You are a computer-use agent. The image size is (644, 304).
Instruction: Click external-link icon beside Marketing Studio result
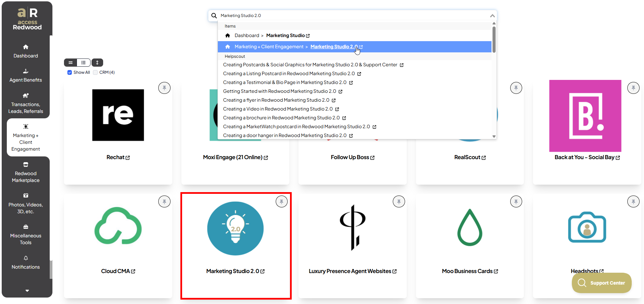click(308, 36)
